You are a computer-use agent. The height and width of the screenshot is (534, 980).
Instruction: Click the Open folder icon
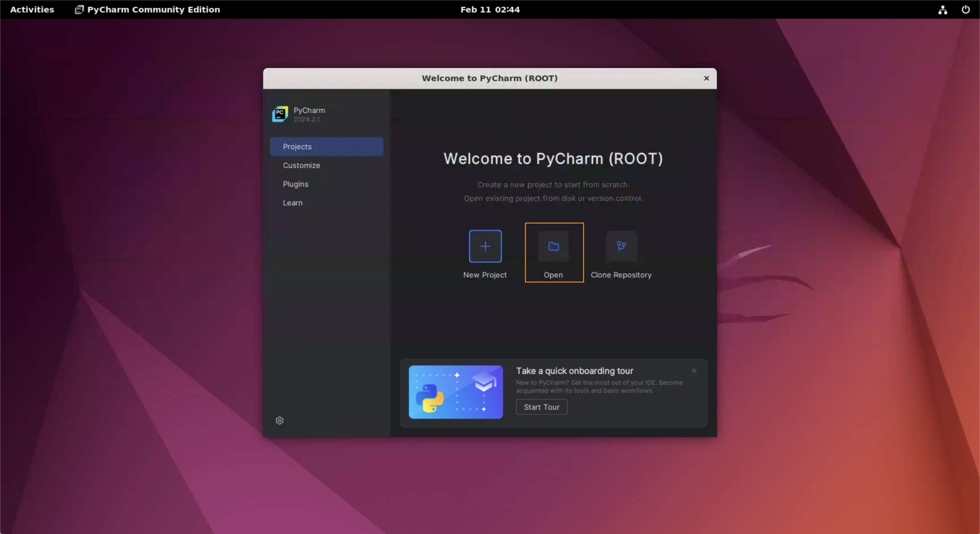click(x=554, y=246)
